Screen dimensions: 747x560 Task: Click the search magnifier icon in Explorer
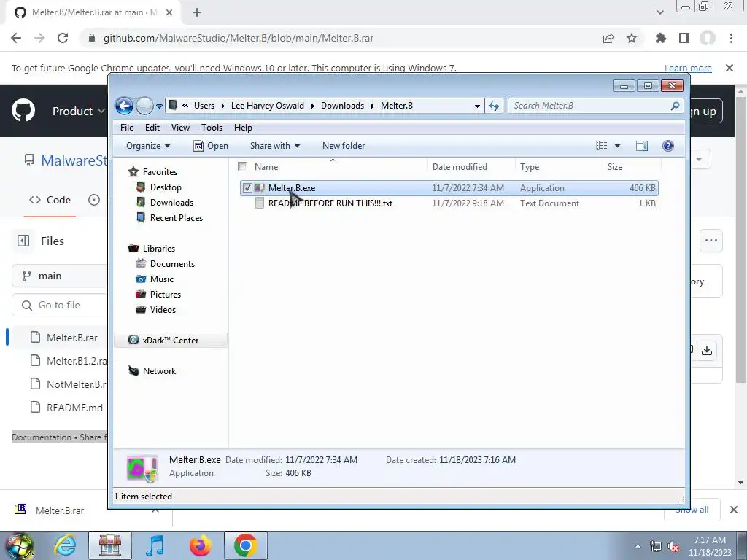675,106
